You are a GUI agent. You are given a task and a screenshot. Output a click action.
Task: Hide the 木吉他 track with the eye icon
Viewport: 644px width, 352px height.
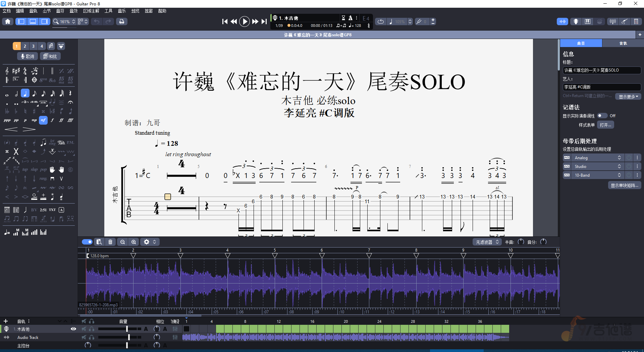[x=73, y=329]
